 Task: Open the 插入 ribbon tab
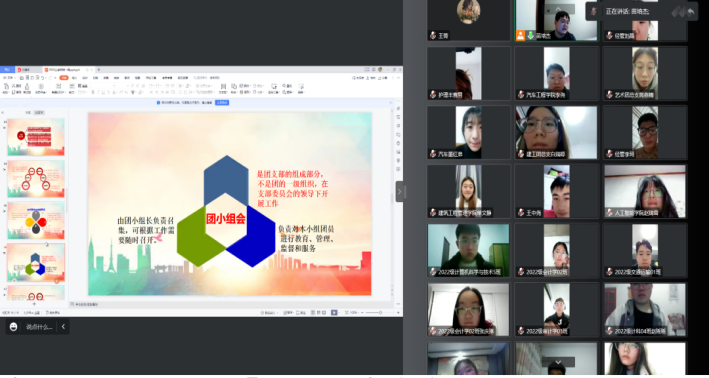click(x=74, y=78)
